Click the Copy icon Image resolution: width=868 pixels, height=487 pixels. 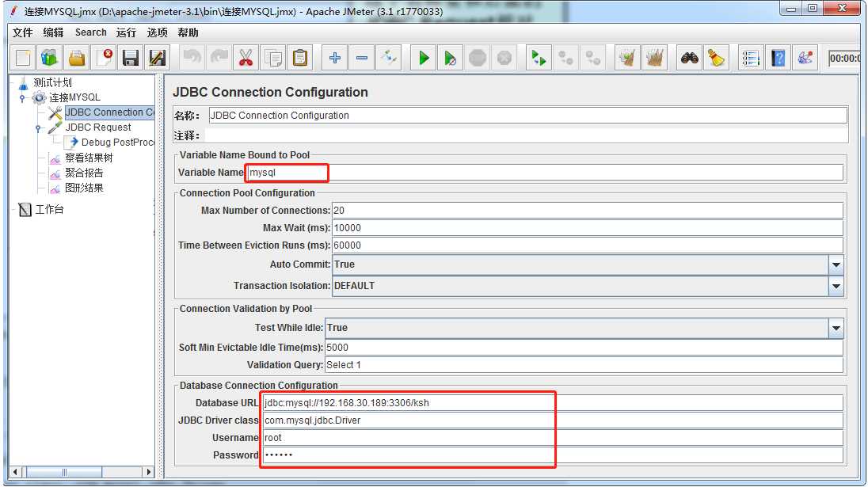pyautogui.click(x=273, y=58)
